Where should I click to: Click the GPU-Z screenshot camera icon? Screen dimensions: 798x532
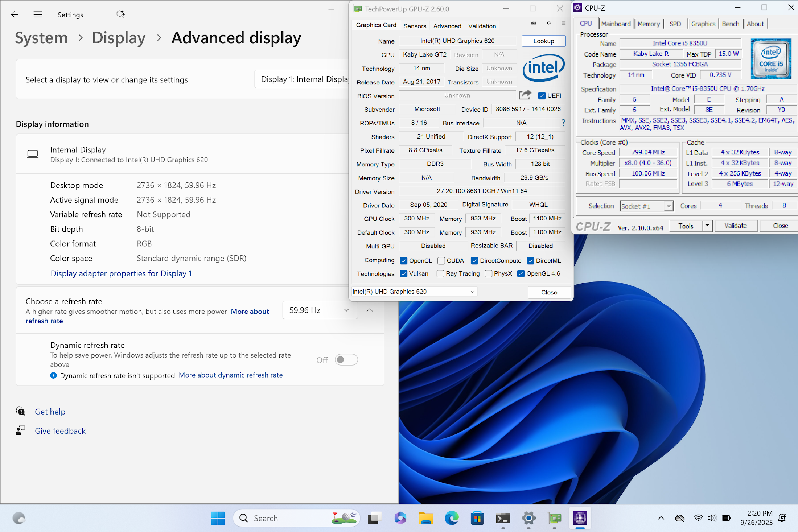click(534, 23)
